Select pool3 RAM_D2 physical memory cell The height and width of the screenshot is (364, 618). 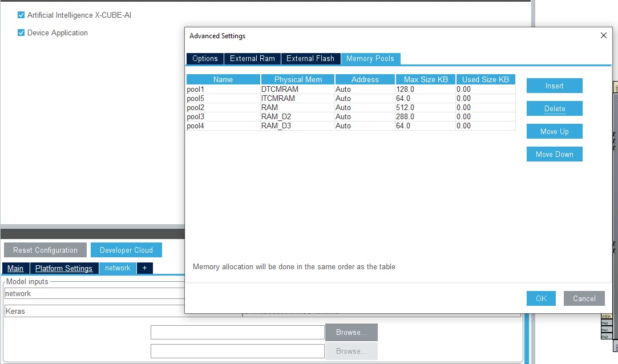[x=297, y=116]
